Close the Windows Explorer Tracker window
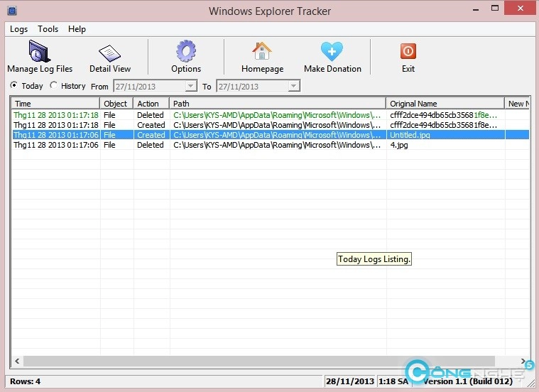 click(521, 8)
